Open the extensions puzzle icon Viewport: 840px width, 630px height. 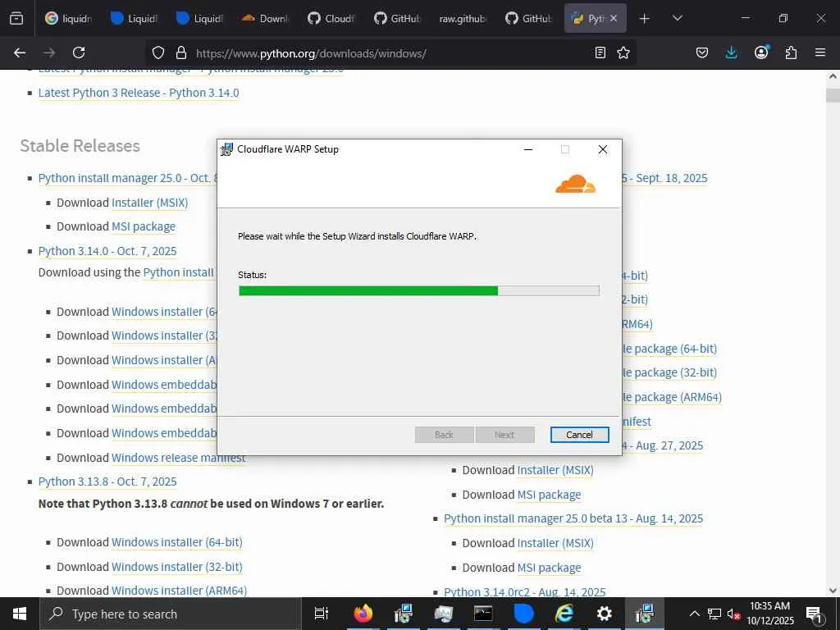point(791,52)
